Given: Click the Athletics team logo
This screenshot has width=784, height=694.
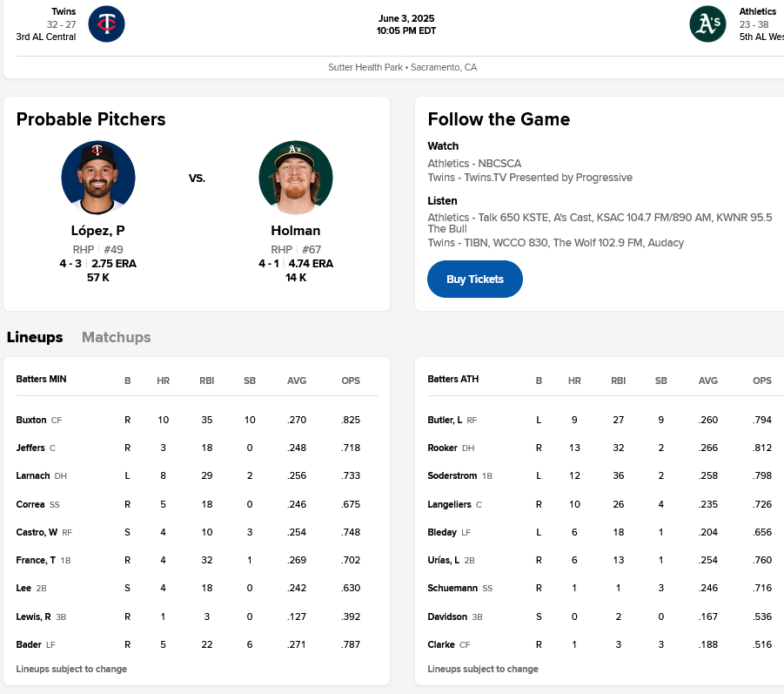Looking at the screenshot, I should pyautogui.click(x=707, y=24).
